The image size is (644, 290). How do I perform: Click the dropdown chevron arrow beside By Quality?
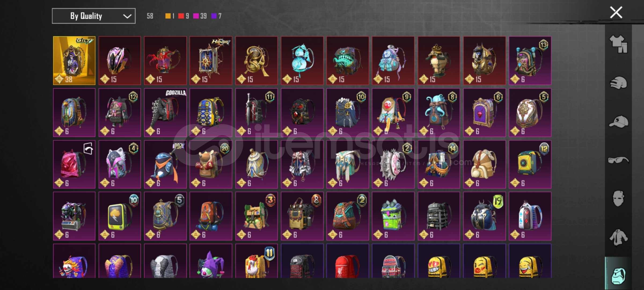127,16
